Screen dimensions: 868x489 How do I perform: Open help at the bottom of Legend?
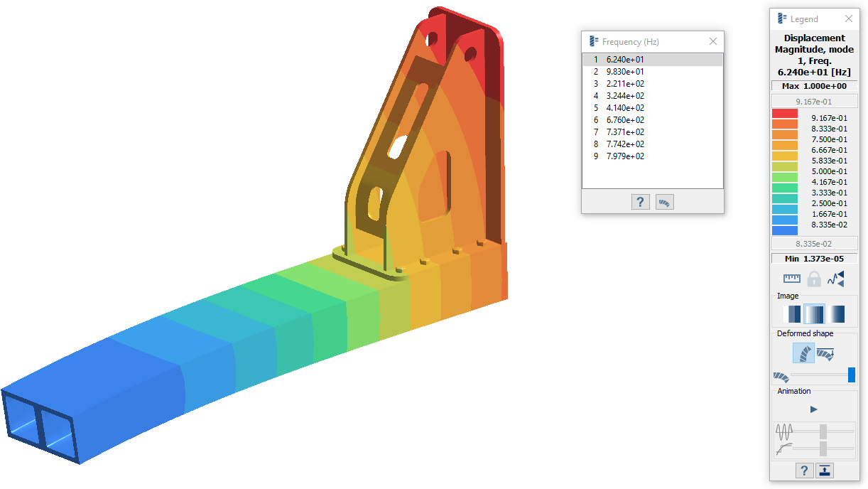click(x=803, y=471)
